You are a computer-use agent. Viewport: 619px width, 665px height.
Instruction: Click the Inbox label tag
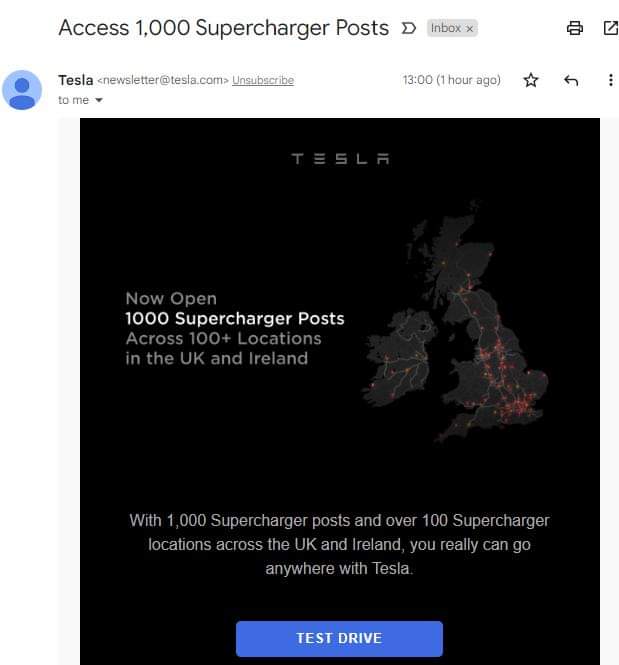445,29
